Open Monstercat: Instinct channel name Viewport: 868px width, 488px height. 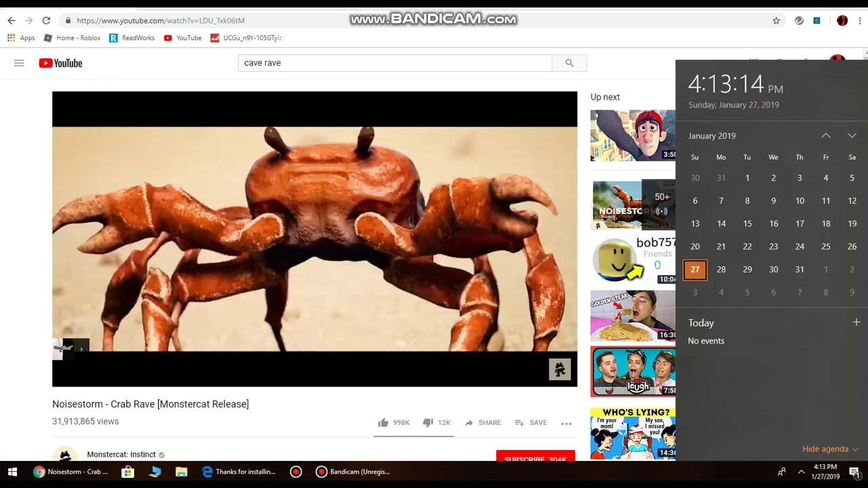(121, 454)
